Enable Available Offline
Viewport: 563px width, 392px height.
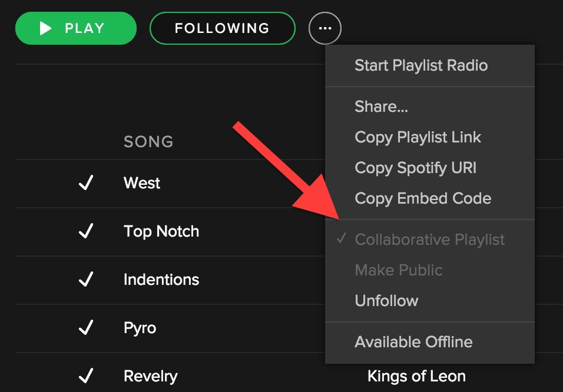413,341
